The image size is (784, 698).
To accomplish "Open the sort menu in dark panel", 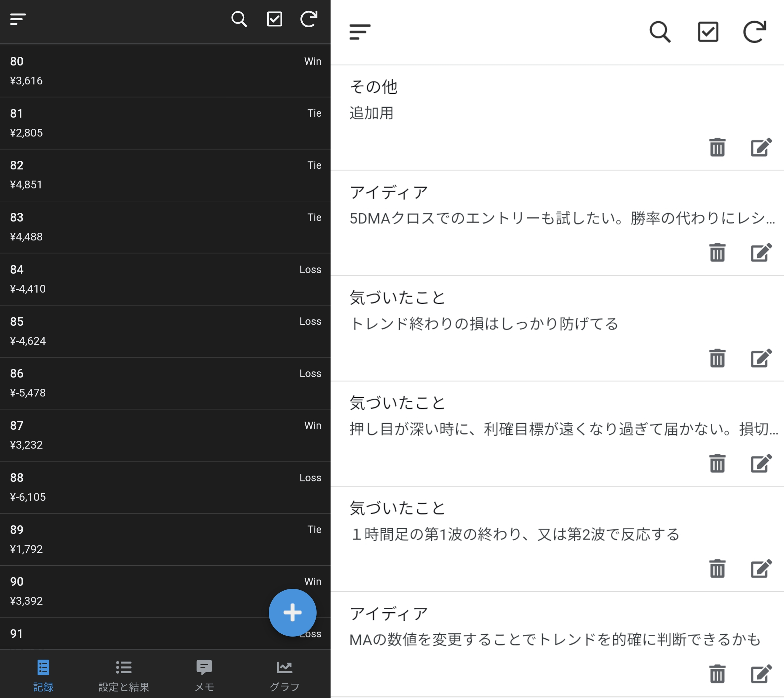I will 18,19.
